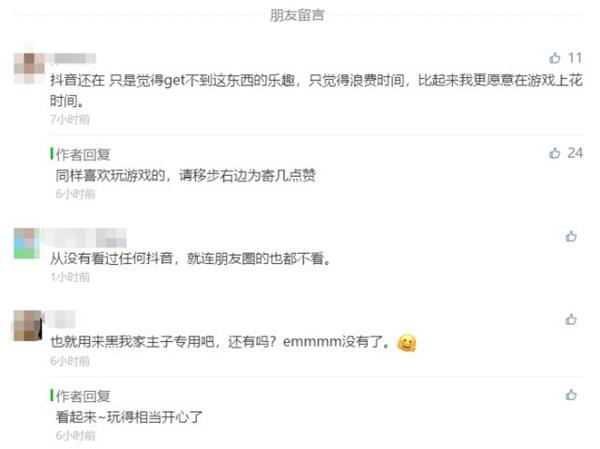Viewport: 600px width, 449px height.
Task: Click the second 作者回复 label
Action: (x=83, y=396)
